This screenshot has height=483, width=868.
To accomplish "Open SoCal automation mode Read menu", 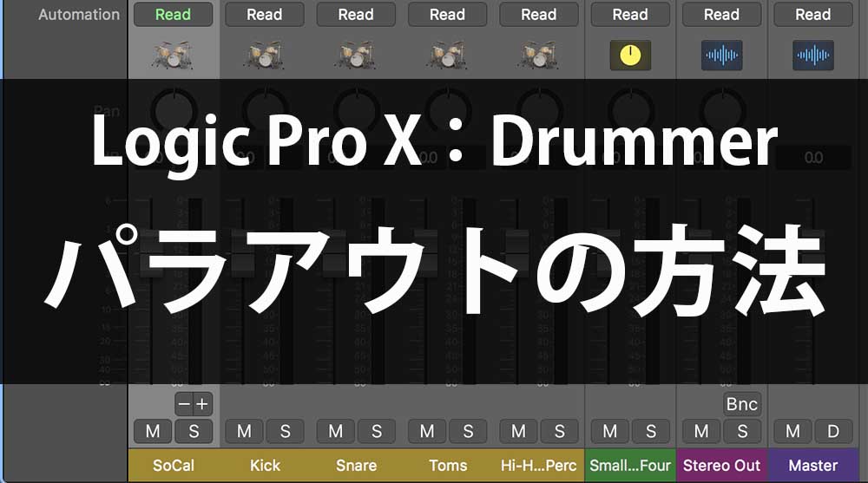I will [x=174, y=15].
